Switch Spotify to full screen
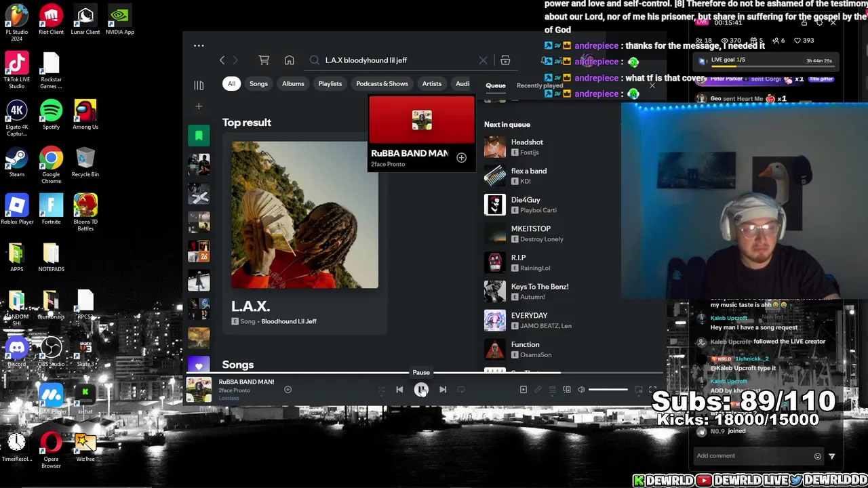868x488 pixels. (x=653, y=390)
